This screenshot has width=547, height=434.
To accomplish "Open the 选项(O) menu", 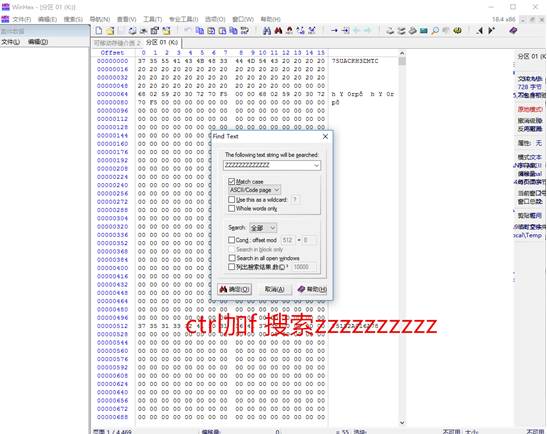I will point(215,19).
